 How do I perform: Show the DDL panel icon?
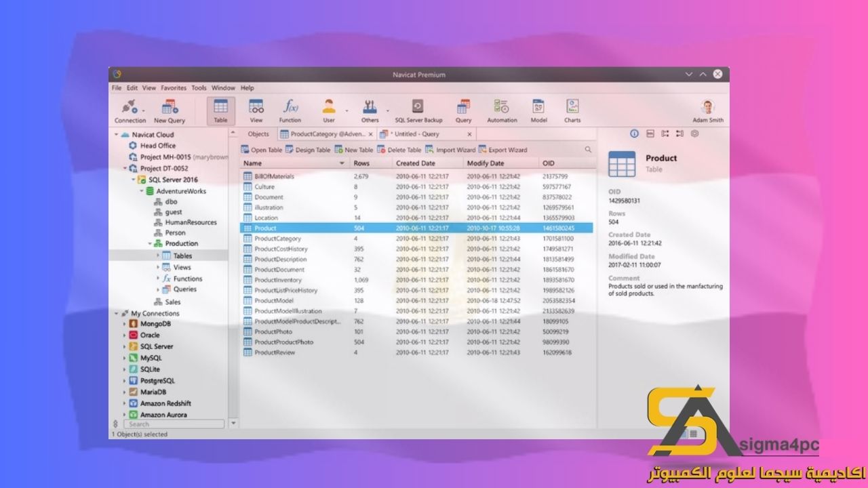650,134
